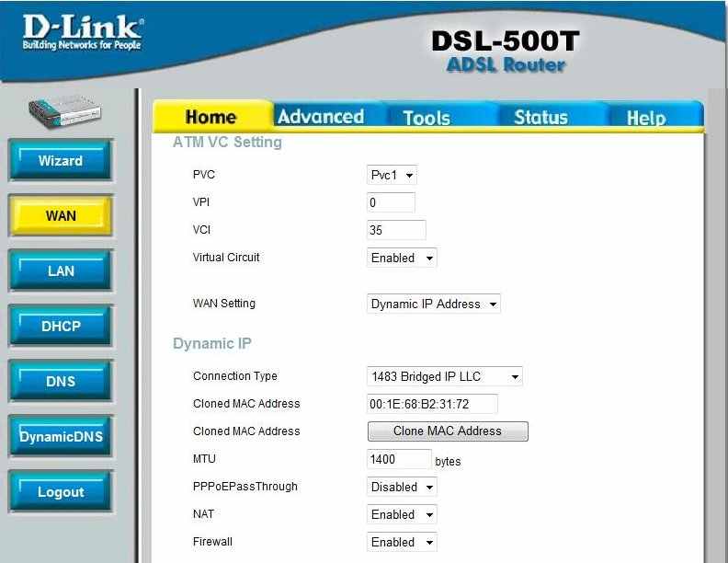This screenshot has height=563, width=728.
Task: Expand the PVC dropdown showing Pvc1
Action: 392,175
